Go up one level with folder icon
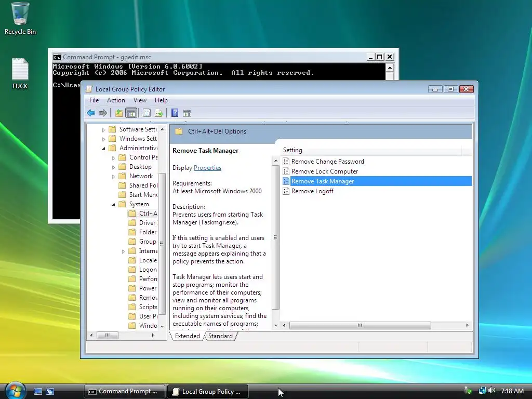532x399 pixels. pyautogui.click(x=119, y=113)
